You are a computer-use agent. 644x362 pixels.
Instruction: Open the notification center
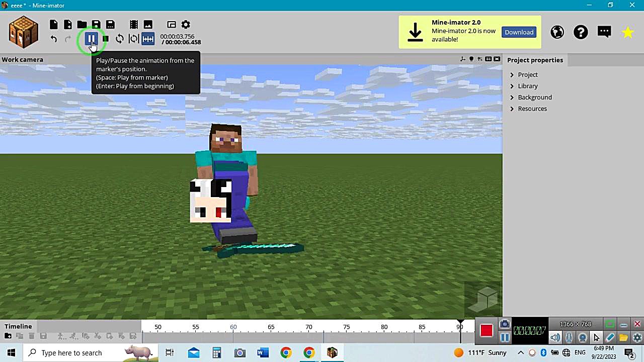point(629,352)
